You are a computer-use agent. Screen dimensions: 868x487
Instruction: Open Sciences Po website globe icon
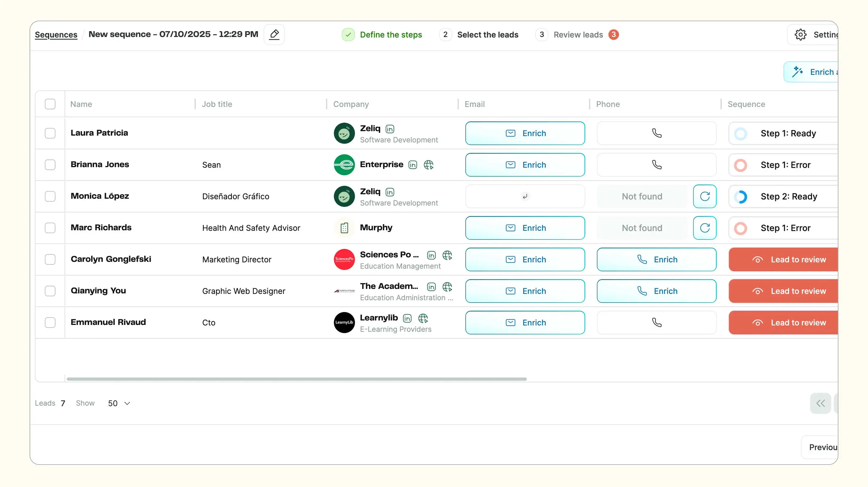(x=447, y=255)
